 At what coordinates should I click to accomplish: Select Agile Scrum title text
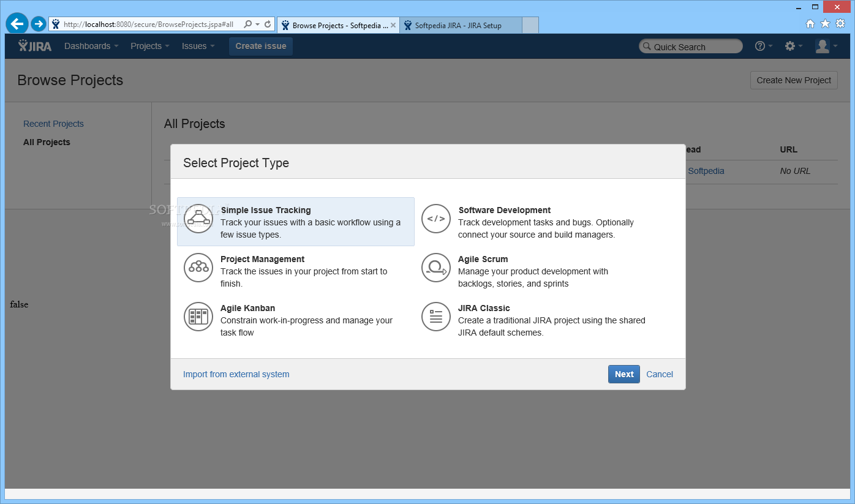click(x=483, y=259)
